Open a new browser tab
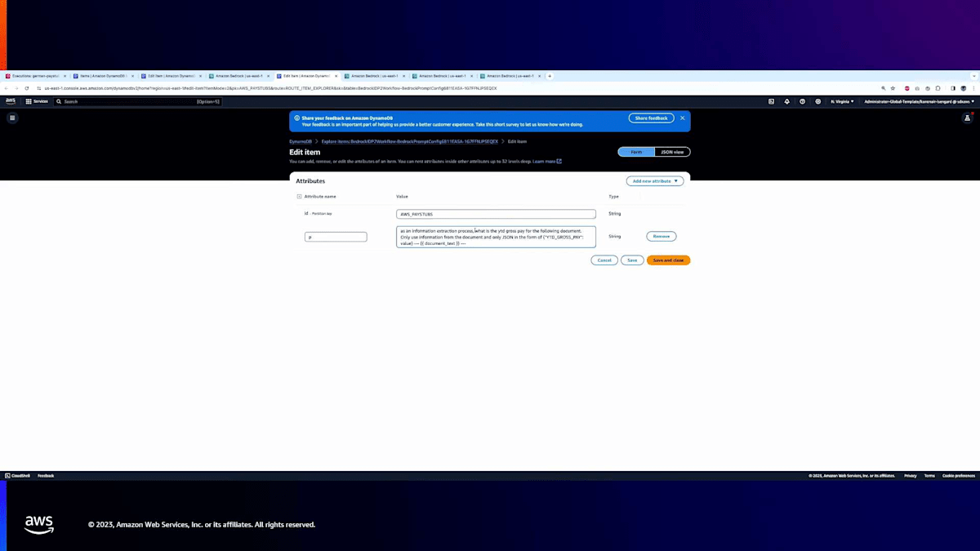Image resolution: width=980 pixels, height=551 pixels. coord(550,76)
